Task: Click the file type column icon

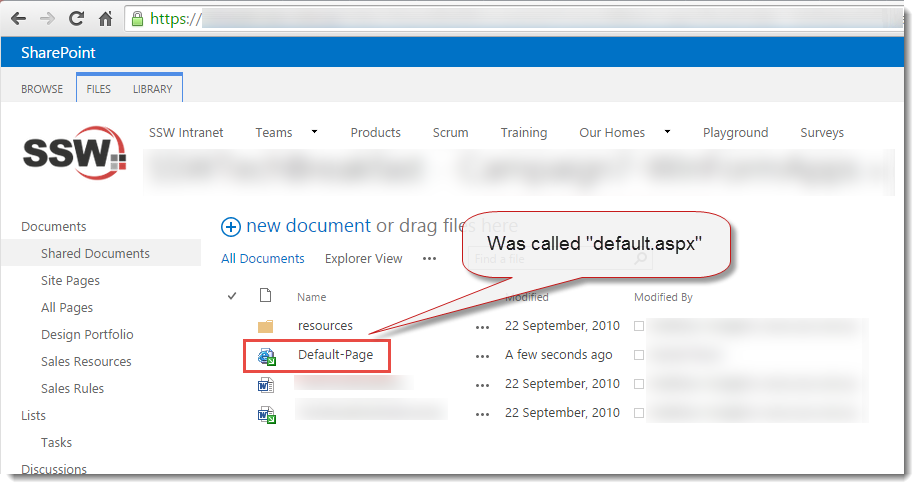Action: (265, 296)
